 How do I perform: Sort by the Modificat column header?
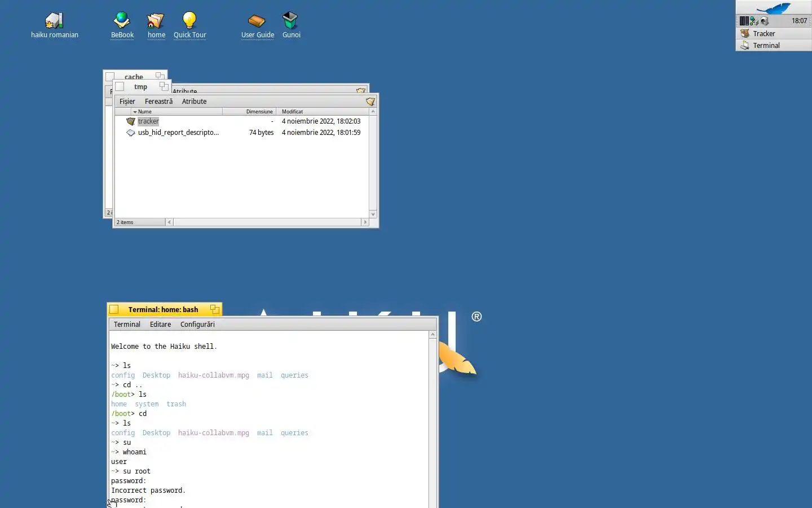(322, 112)
